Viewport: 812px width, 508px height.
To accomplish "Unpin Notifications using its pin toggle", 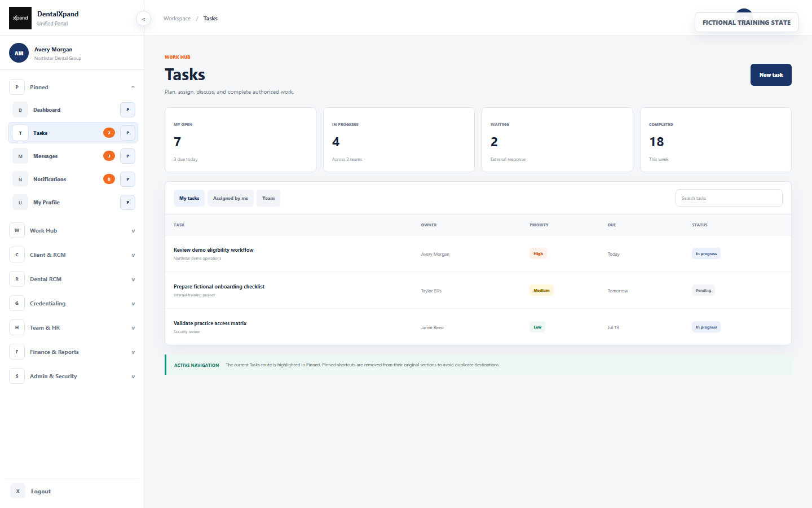I will tap(128, 179).
